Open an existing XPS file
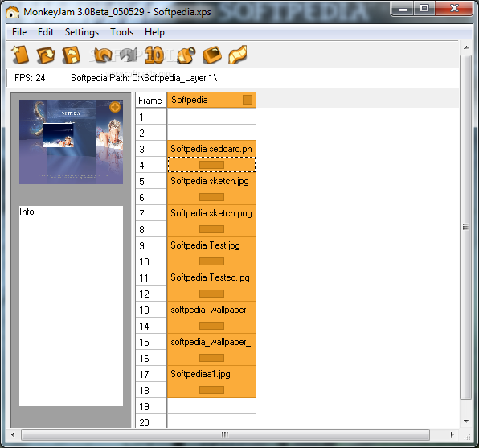Viewport: 479px width, 448px height. click(x=46, y=55)
